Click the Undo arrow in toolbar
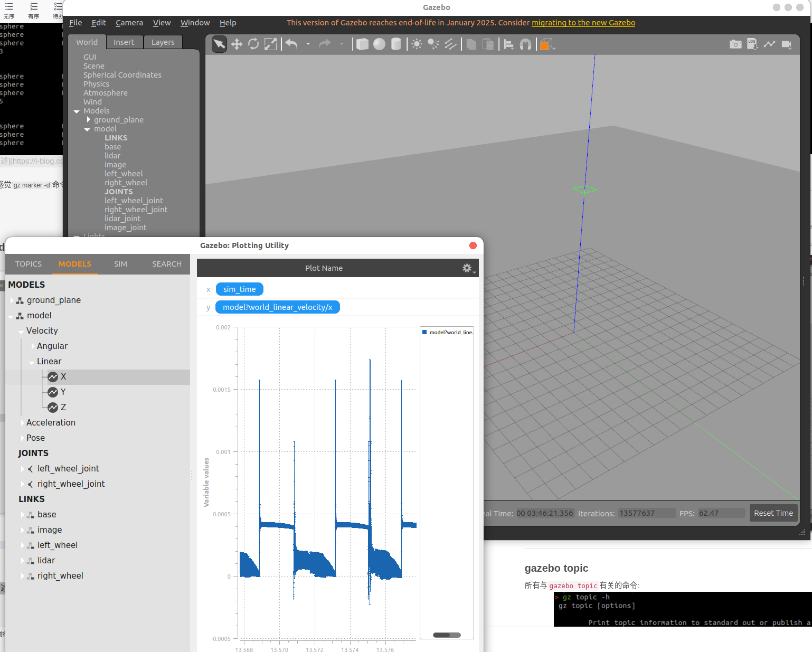812x652 pixels. click(x=291, y=44)
